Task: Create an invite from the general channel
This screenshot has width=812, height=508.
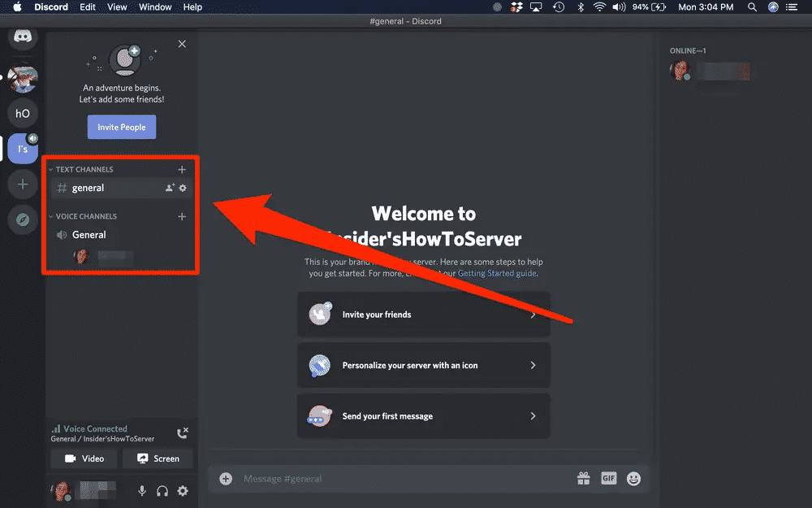Action: (x=170, y=188)
